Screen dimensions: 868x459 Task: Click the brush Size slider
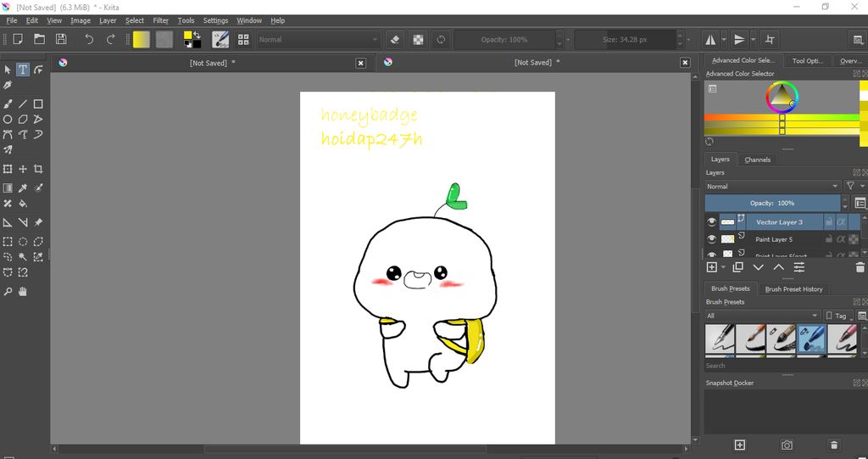[625, 39]
